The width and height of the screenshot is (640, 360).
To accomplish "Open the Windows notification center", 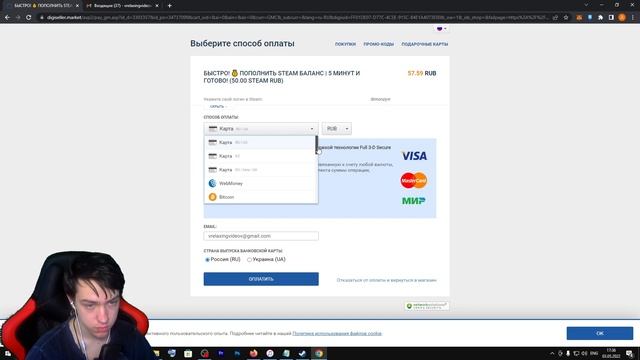I will tap(630, 353).
